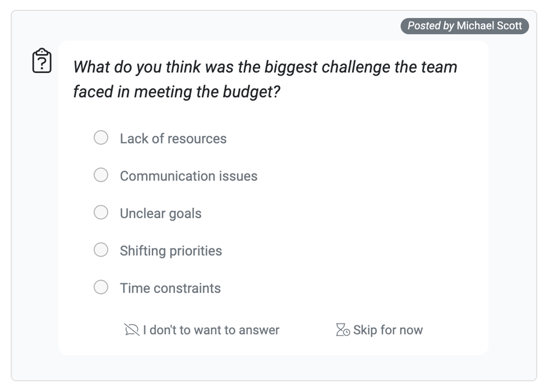Pick the Unclear goals radio button
Viewport: 548px width, 392px height.
point(101,212)
